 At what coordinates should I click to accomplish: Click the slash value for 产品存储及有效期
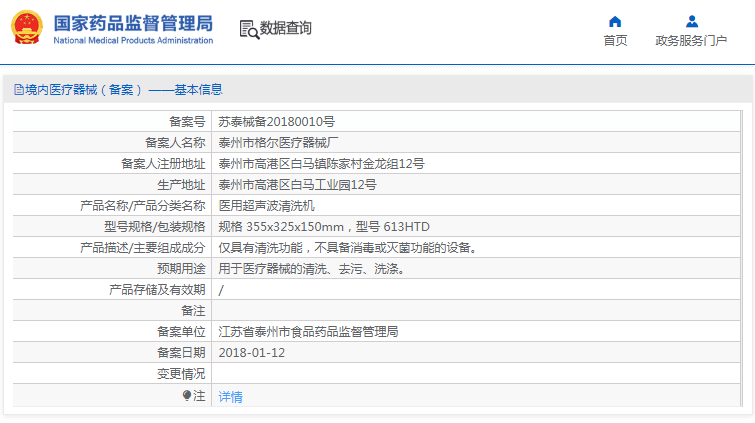(x=221, y=290)
